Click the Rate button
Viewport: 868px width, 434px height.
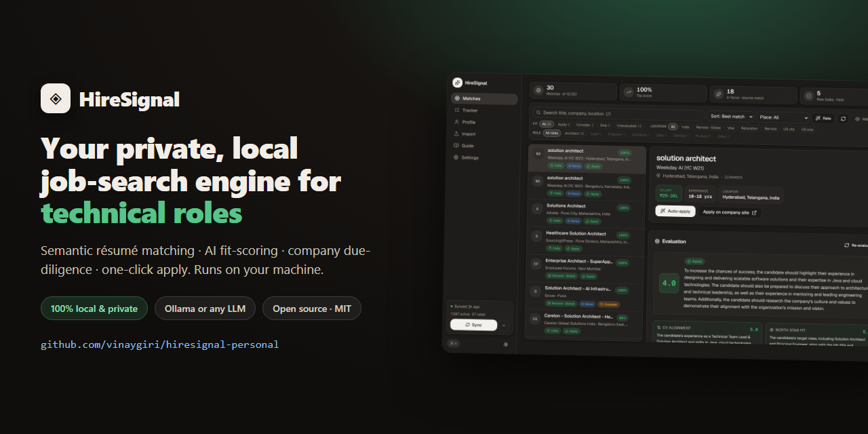pos(824,118)
